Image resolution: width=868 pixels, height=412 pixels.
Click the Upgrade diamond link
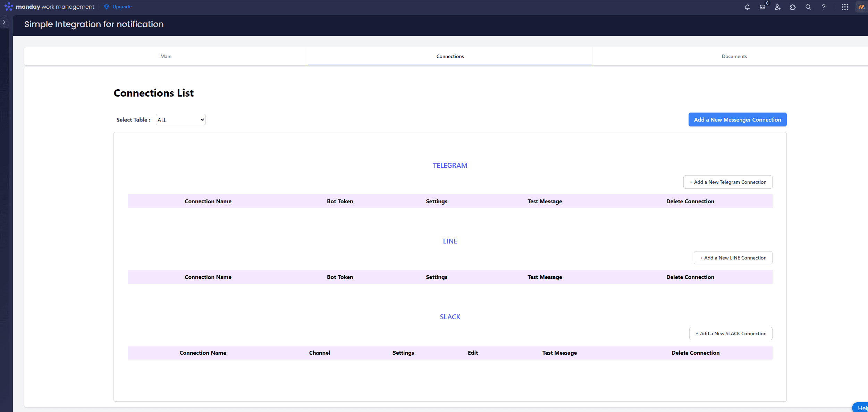click(x=118, y=7)
